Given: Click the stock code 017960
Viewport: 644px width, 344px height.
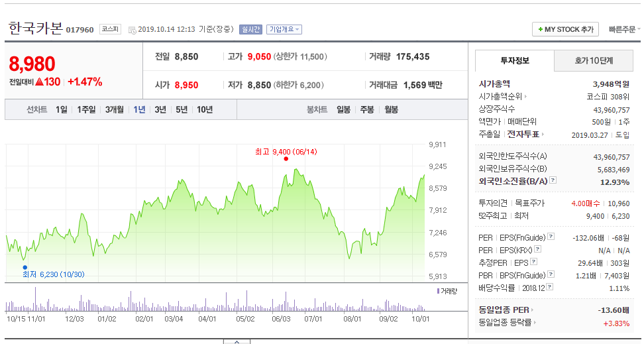Looking at the screenshot, I should click(x=80, y=30).
